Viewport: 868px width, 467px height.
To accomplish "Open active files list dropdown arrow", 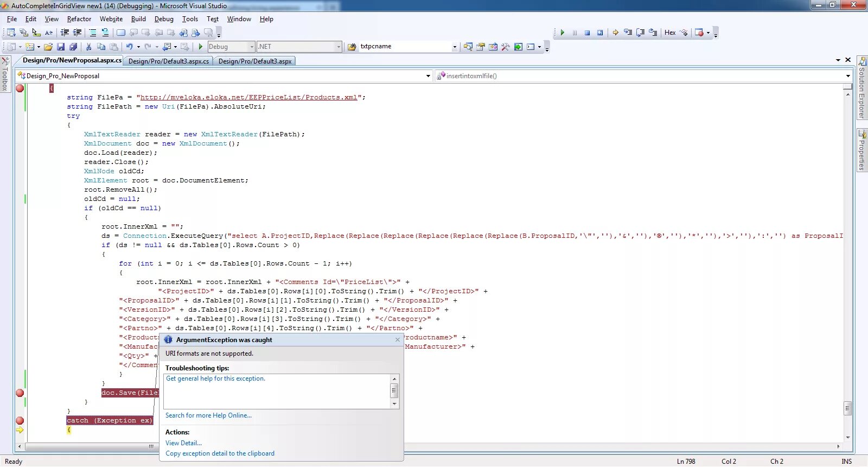I will (838, 60).
